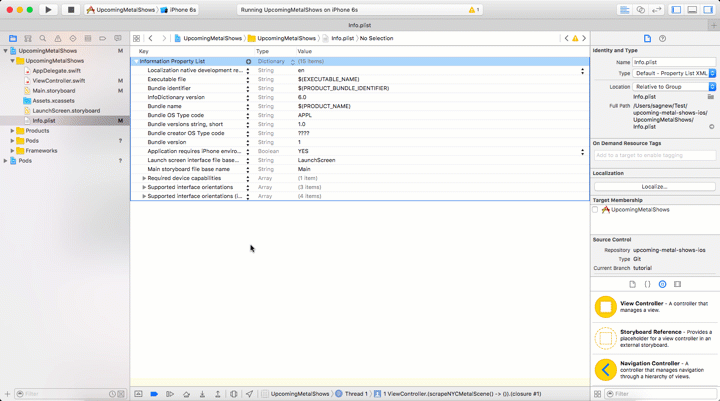Screen dimensions: 720x401
Task: Show the assistant editor
Action: pos(641,10)
